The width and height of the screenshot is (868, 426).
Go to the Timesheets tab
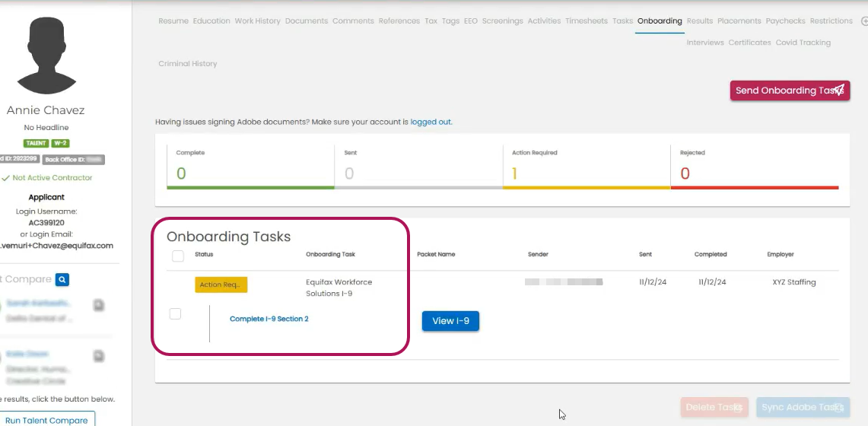pyautogui.click(x=587, y=21)
